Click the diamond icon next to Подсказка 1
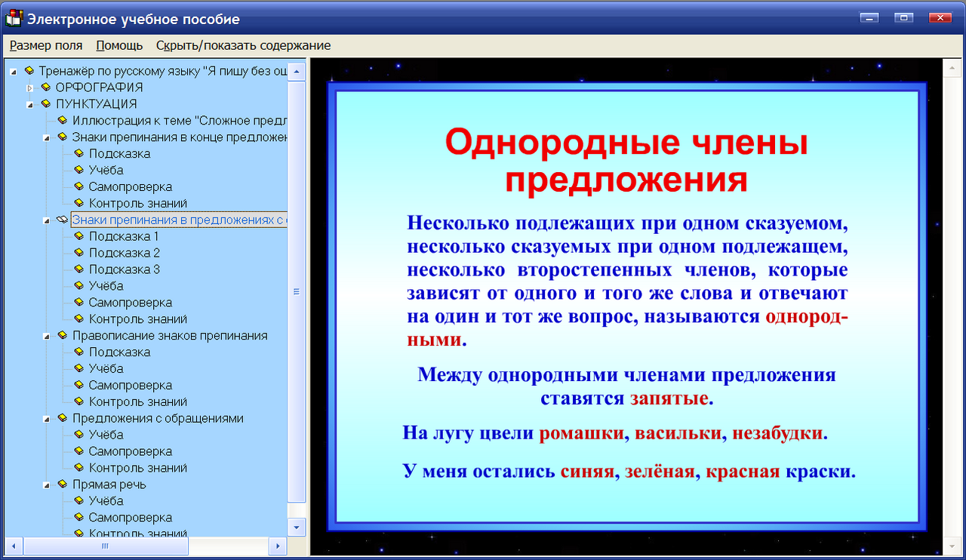The image size is (966, 560). coord(79,235)
